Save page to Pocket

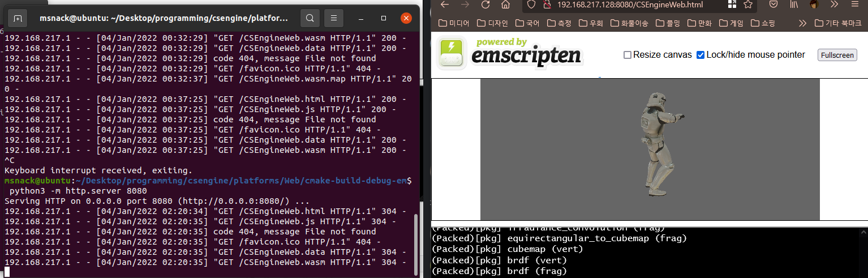tap(774, 5)
